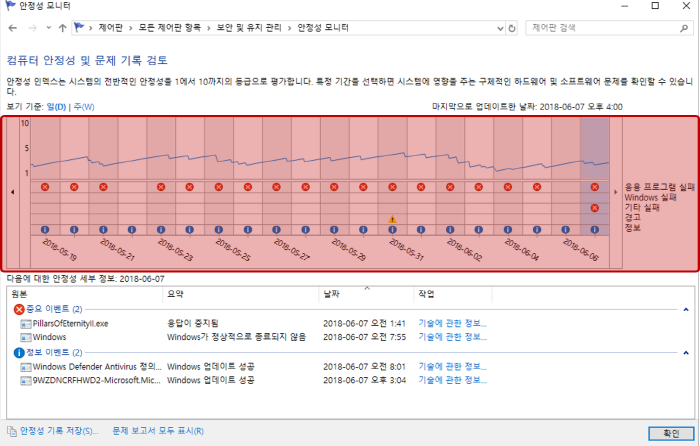
Task: Click the forward navigation arrow
Action: click(33, 28)
